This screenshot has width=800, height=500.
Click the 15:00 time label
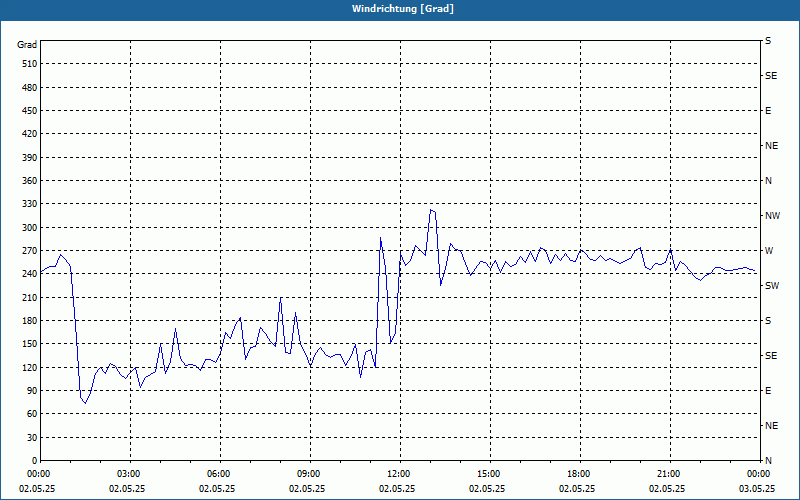pos(490,473)
